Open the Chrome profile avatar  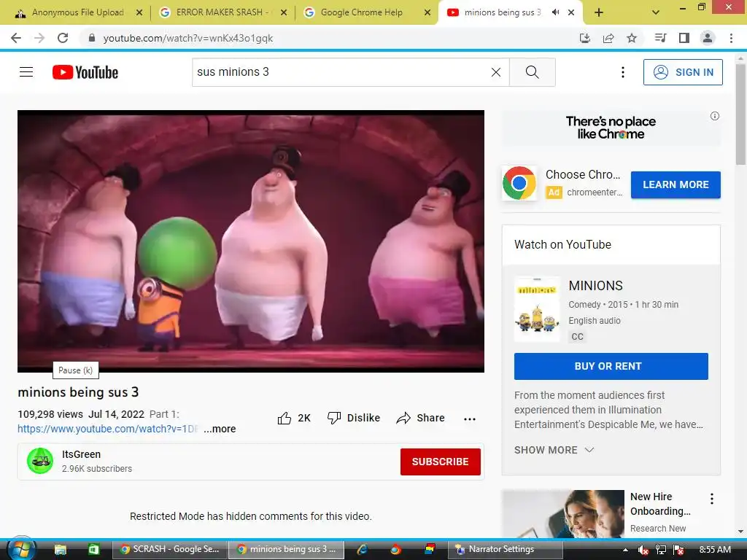pos(708,38)
